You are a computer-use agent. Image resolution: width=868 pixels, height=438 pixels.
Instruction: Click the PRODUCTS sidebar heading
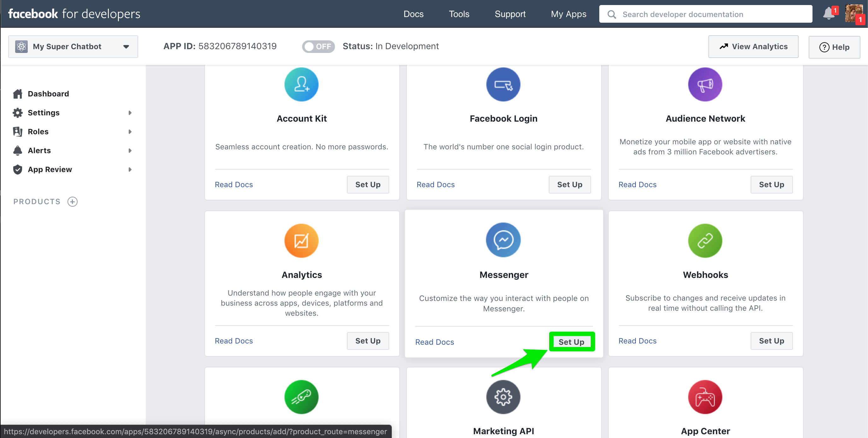coord(37,201)
